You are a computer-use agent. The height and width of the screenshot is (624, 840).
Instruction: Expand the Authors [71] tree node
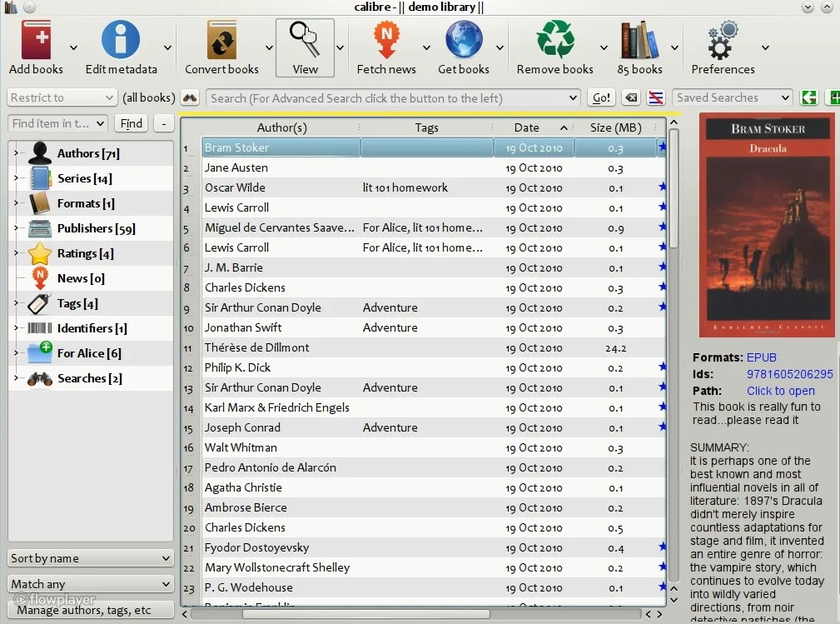click(x=15, y=153)
